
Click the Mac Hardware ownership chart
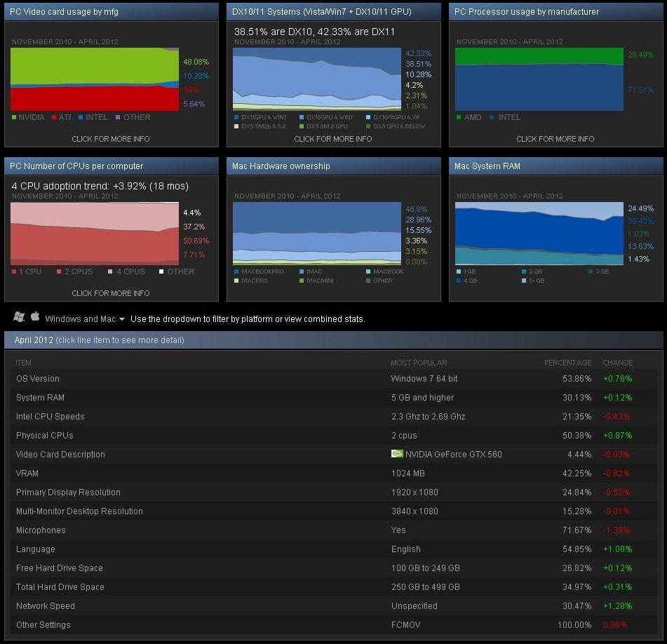click(317, 234)
